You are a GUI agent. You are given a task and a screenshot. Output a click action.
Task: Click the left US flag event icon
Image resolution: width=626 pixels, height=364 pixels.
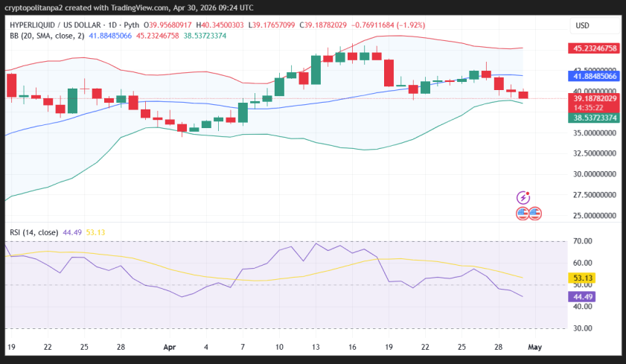click(523, 214)
